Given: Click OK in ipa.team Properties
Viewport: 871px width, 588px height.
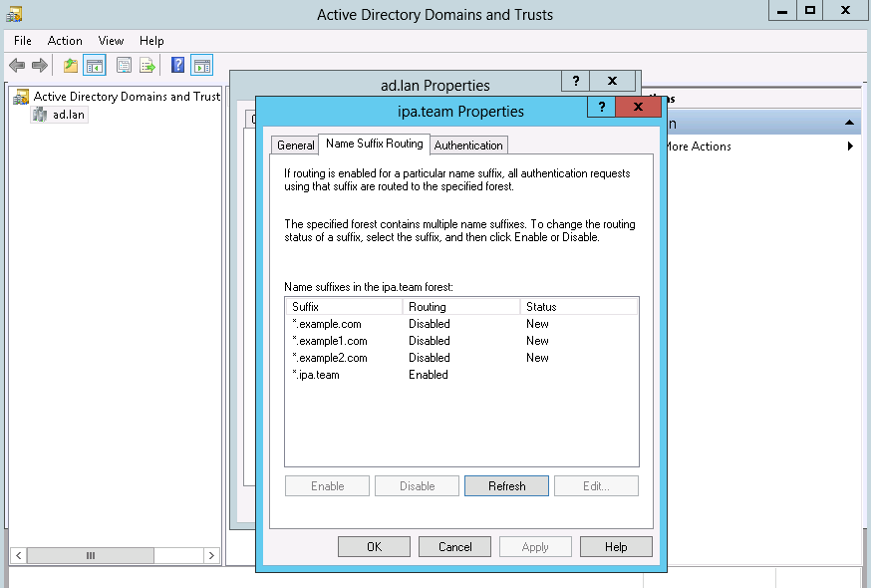Looking at the screenshot, I should click(374, 546).
